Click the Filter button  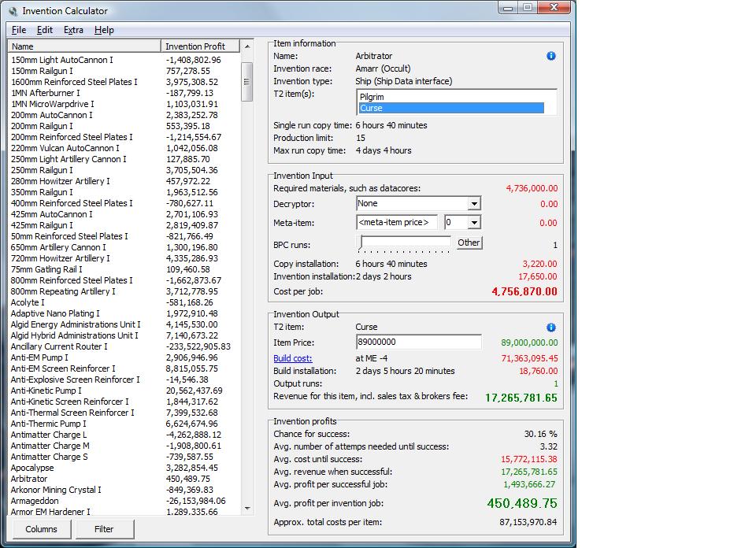[x=104, y=529]
